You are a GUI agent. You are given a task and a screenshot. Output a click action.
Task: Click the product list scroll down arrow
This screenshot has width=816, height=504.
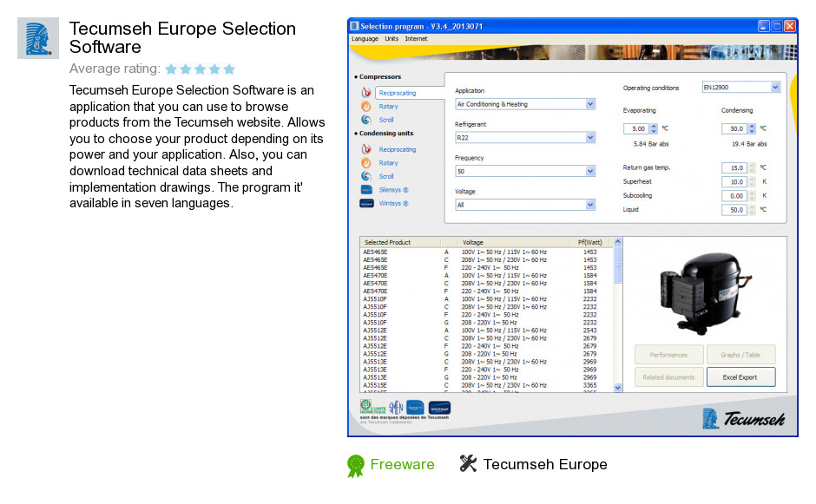click(x=618, y=388)
